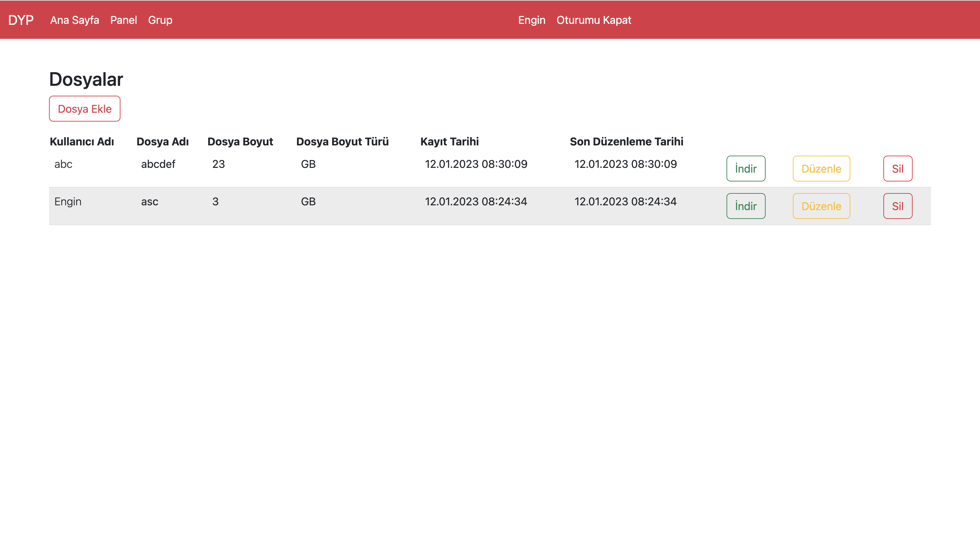
Task: Click the Dosyalar page heading
Action: (86, 79)
